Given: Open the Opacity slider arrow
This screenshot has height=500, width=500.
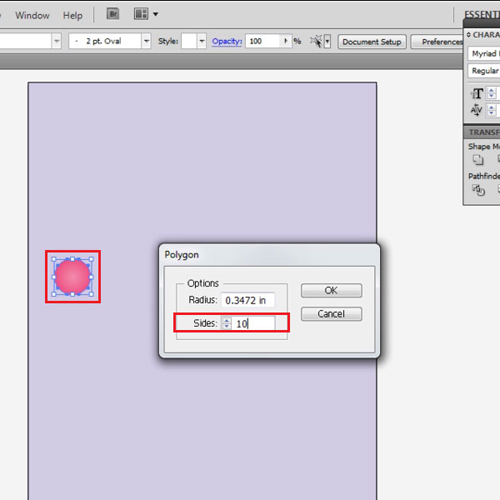Looking at the screenshot, I should tap(286, 41).
